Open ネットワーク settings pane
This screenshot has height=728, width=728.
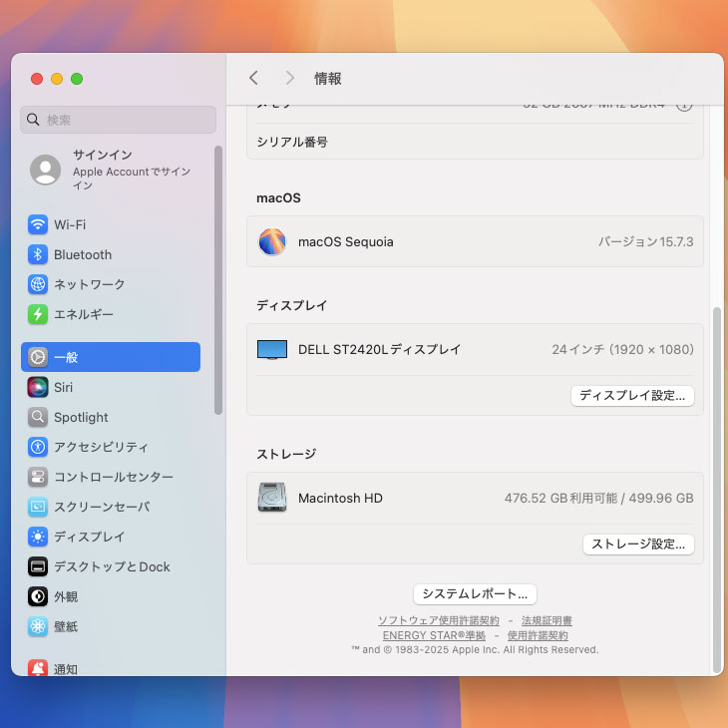coord(89,284)
